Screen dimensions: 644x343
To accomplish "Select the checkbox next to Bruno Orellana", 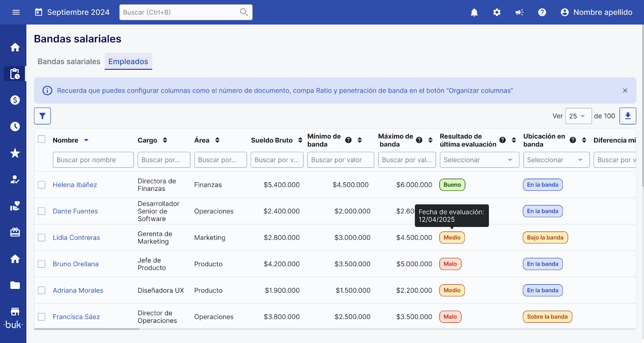I will point(41,264).
